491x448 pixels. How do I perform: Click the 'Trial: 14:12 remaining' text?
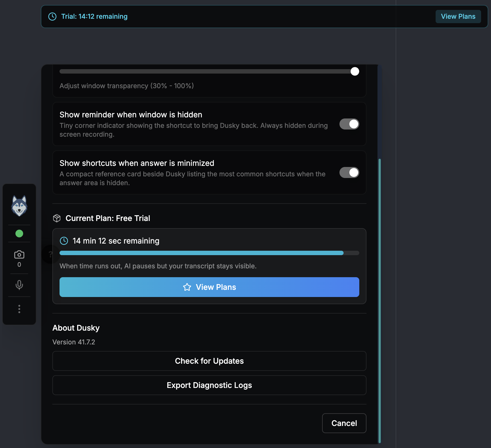[x=94, y=17]
